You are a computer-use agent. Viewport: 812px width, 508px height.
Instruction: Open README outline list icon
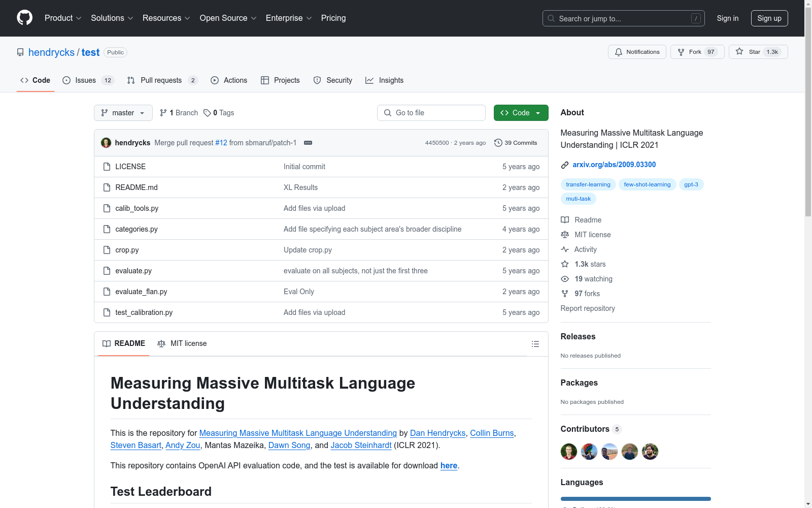535,344
